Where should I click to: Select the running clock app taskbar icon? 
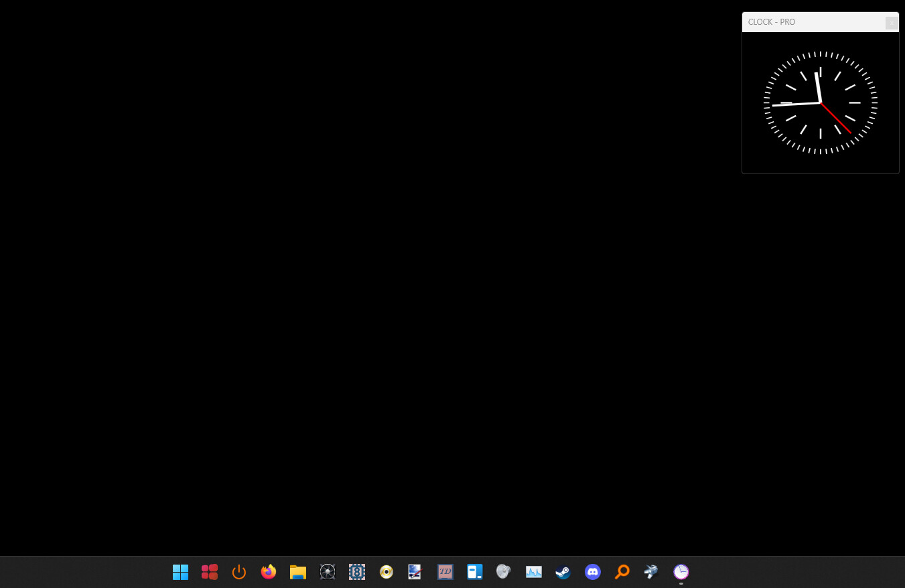click(681, 572)
